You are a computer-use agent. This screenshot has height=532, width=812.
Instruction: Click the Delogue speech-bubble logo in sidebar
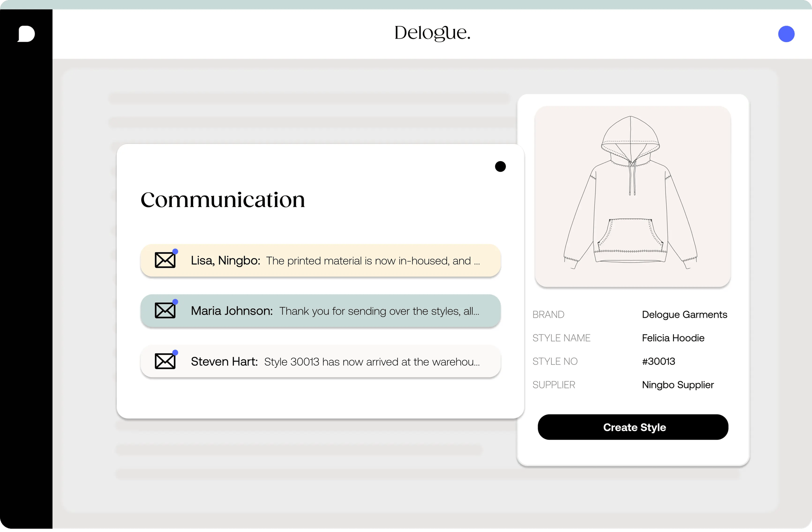click(x=26, y=34)
